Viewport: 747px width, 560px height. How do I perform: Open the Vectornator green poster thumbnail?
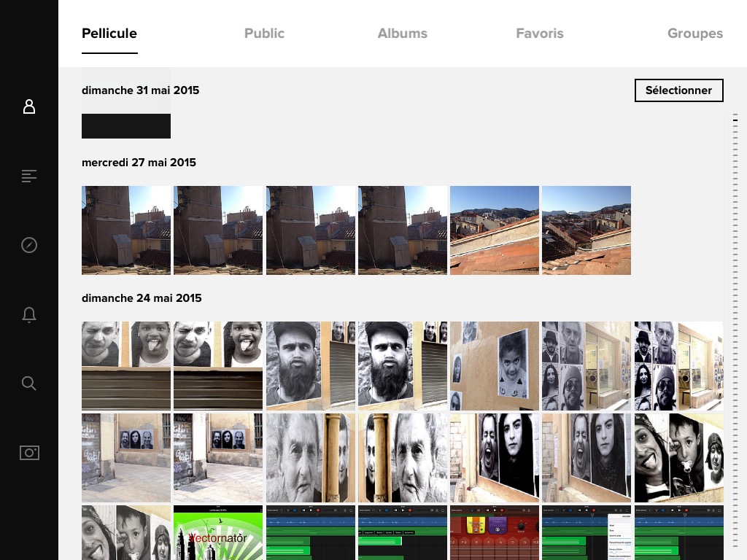218,533
